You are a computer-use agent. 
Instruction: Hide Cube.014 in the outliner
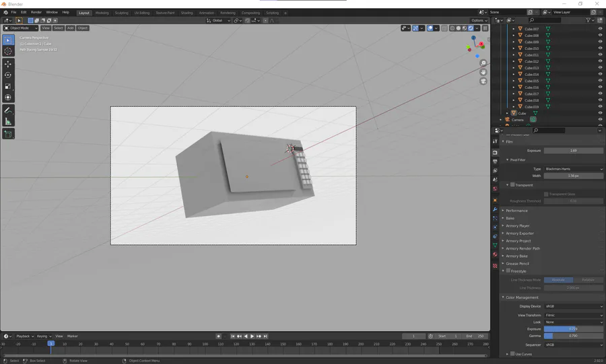click(x=600, y=74)
